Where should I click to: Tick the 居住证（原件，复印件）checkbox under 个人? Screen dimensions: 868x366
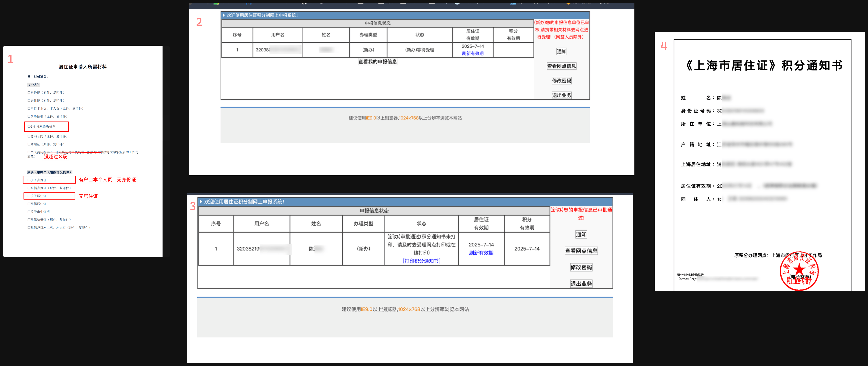coord(29,101)
